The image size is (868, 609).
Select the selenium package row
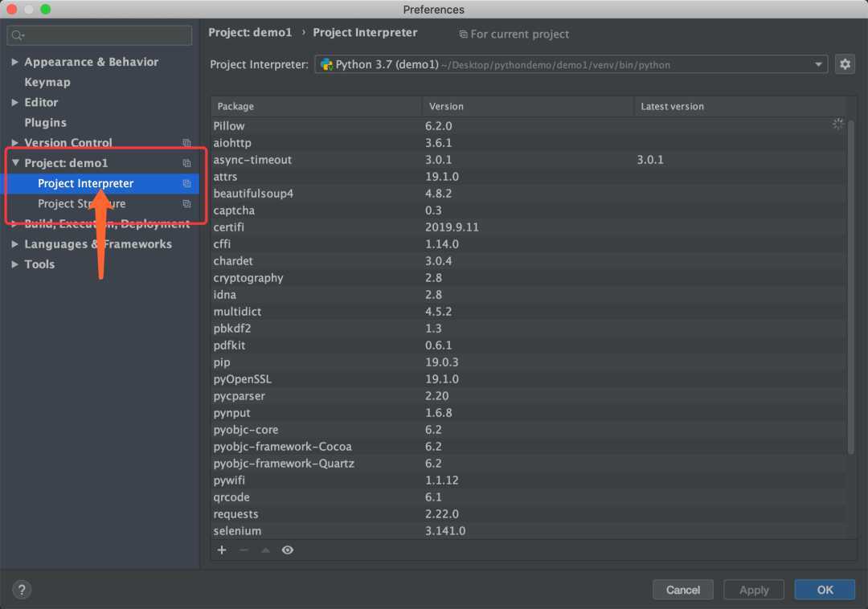[x=528, y=531]
